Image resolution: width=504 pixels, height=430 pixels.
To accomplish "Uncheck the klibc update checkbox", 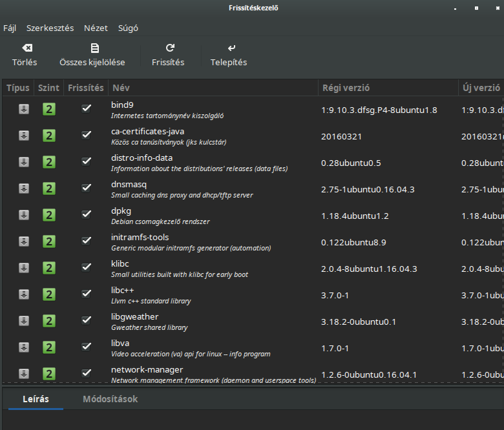I will pyautogui.click(x=86, y=267).
